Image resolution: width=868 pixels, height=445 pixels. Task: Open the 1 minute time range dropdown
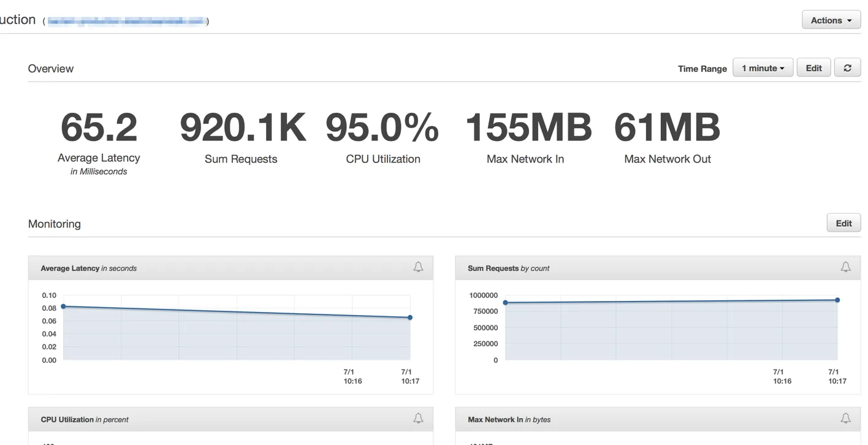763,68
